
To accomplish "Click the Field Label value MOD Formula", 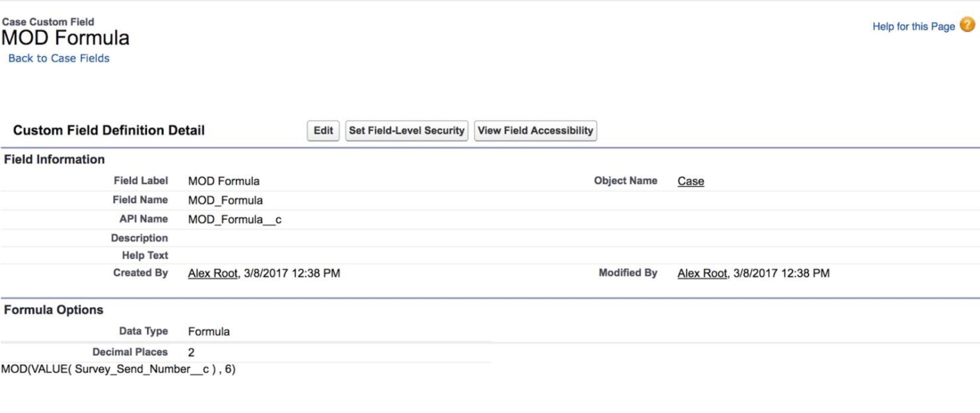I will tap(224, 181).
